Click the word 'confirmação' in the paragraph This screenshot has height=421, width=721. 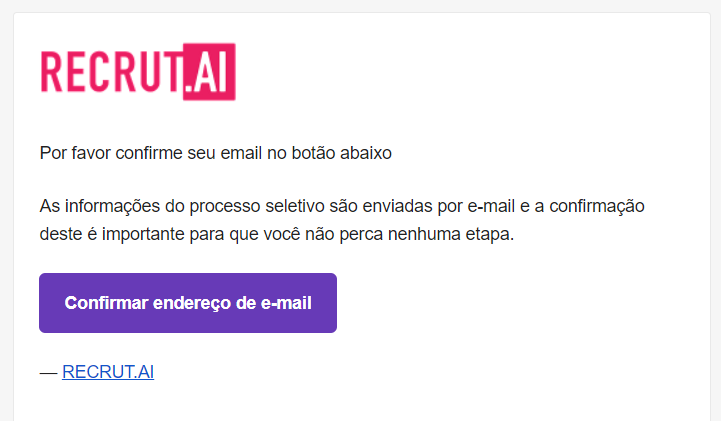coord(597,206)
